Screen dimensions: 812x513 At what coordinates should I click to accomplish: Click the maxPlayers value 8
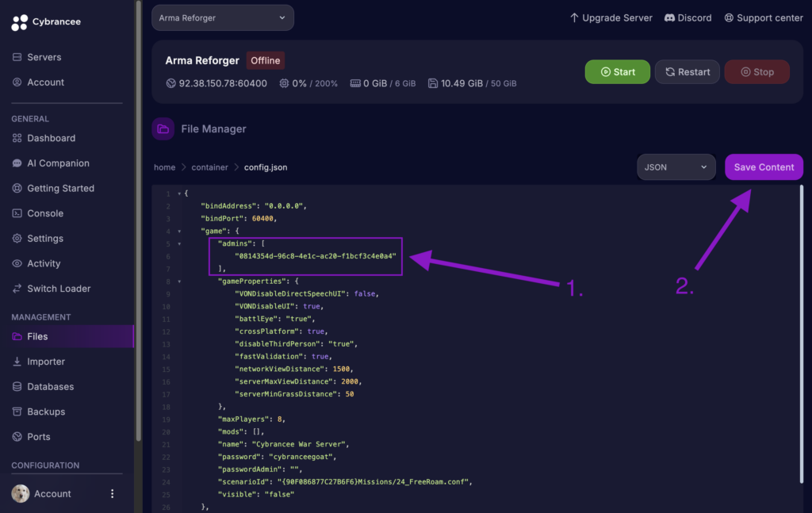pyautogui.click(x=280, y=419)
